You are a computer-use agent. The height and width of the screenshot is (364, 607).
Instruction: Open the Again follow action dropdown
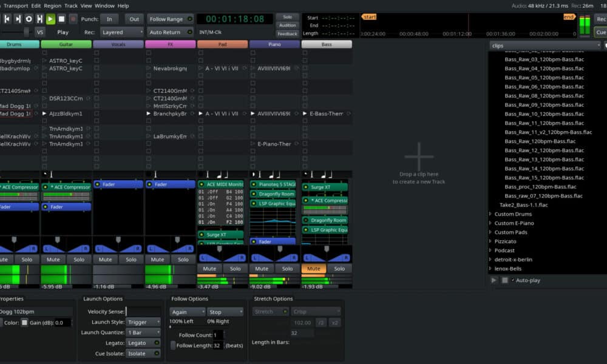pos(188,312)
